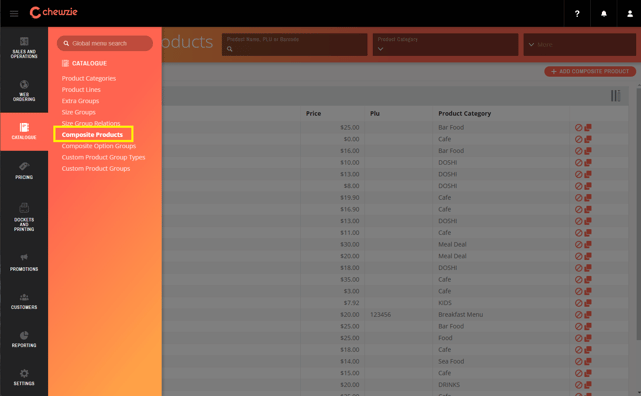Open Sales and Operations in sidebar

(x=24, y=48)
